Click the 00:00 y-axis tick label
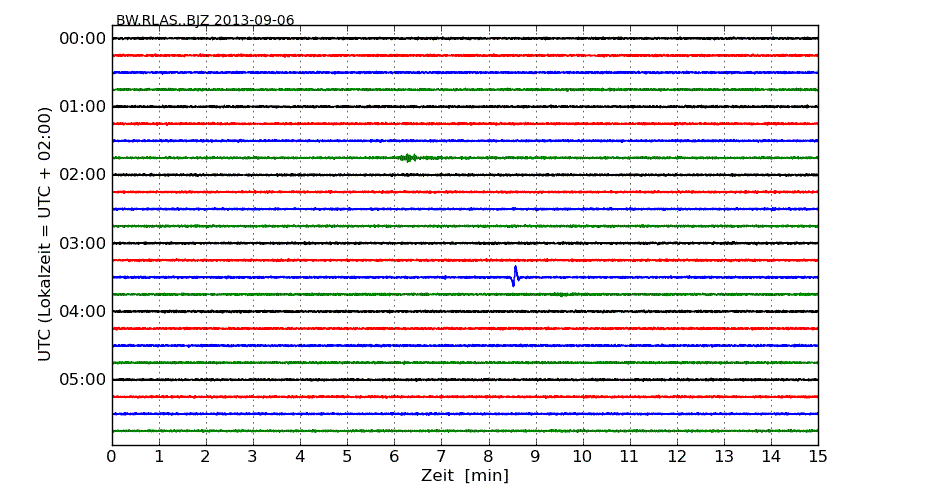 click(x=82, y=39)
